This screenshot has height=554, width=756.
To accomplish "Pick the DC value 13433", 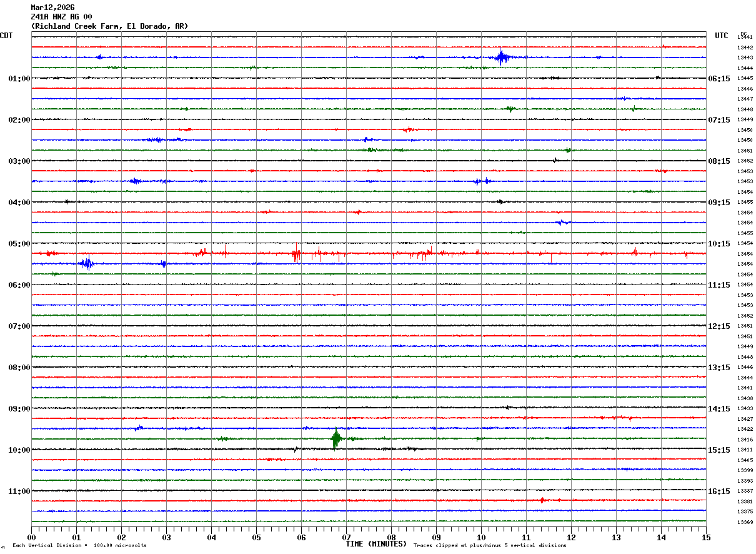I will 745,409.
